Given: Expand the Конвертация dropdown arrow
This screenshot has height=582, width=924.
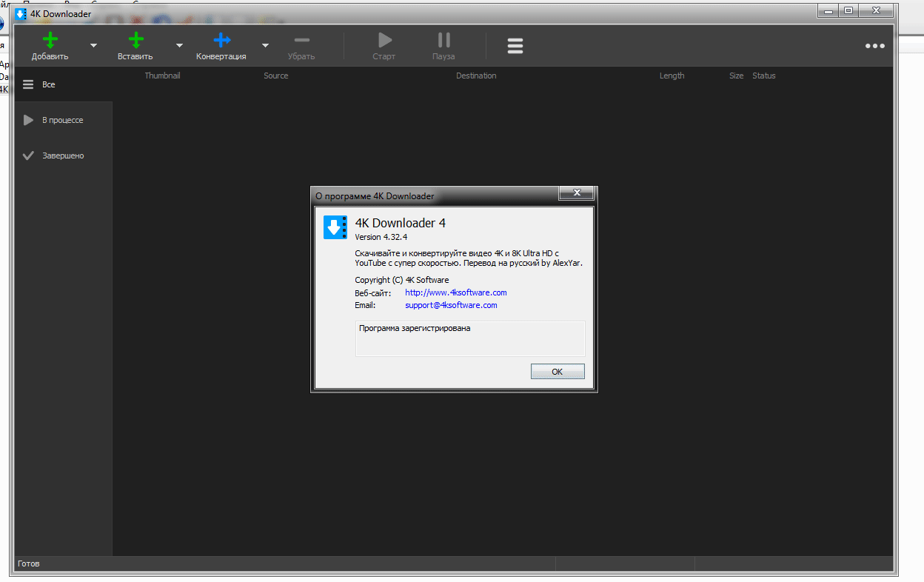Looking at the screenshot, I should (265, 45).
